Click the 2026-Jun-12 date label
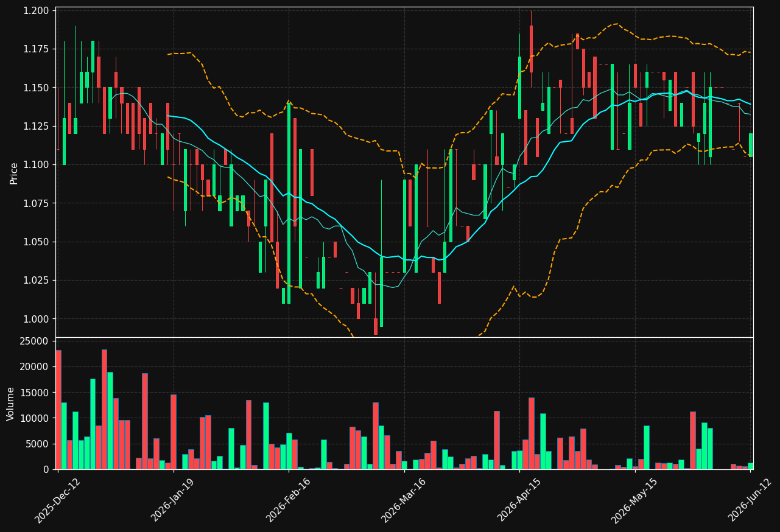780x532 pixels. tap(750, 500)
